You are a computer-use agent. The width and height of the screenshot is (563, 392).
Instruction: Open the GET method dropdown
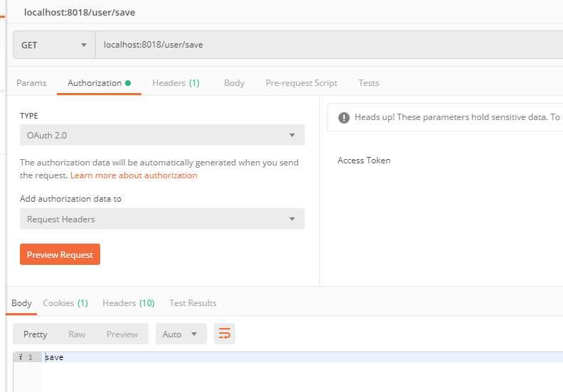[x=54, y=45]
